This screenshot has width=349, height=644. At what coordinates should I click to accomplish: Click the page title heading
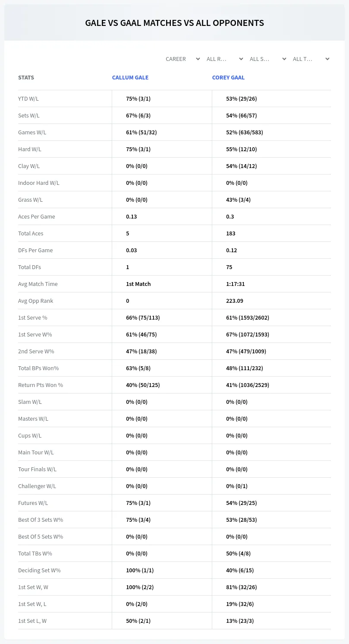coord(174,23)
